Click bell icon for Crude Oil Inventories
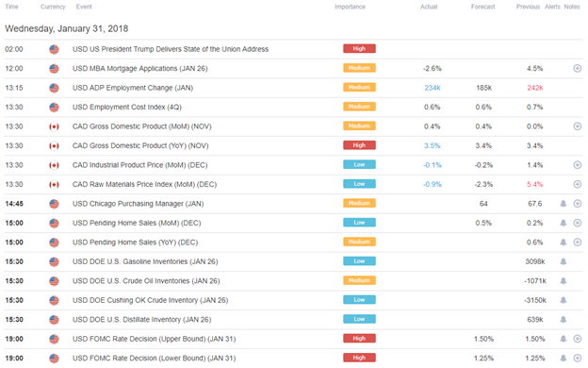588x368 pixels. [x=563, y=281]
